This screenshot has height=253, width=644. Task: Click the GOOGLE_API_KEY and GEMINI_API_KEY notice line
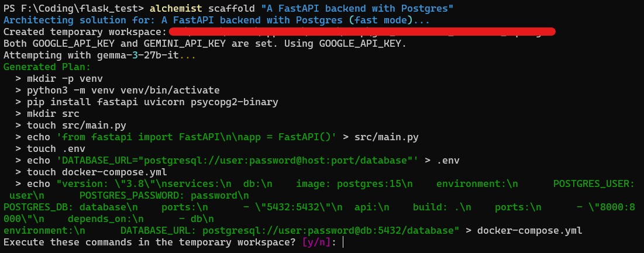point(205,43)
